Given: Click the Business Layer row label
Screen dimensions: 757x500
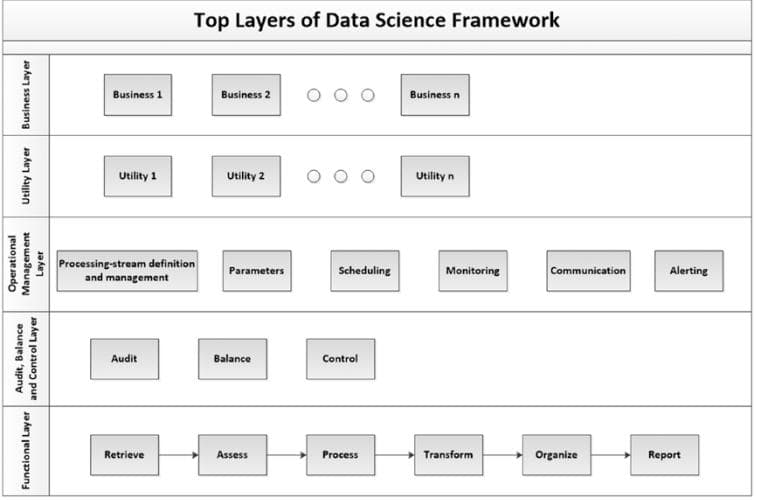Looking at the screenshot, I should pos(25,95).
